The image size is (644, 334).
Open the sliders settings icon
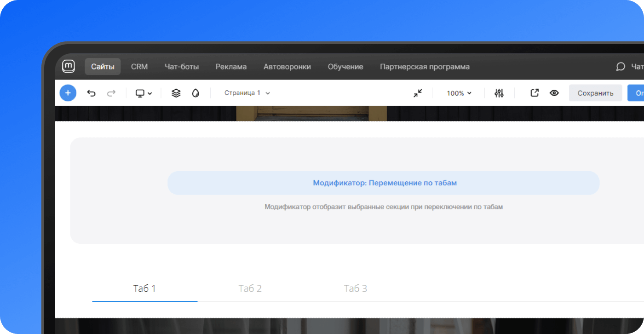click(x=499, y=93)
